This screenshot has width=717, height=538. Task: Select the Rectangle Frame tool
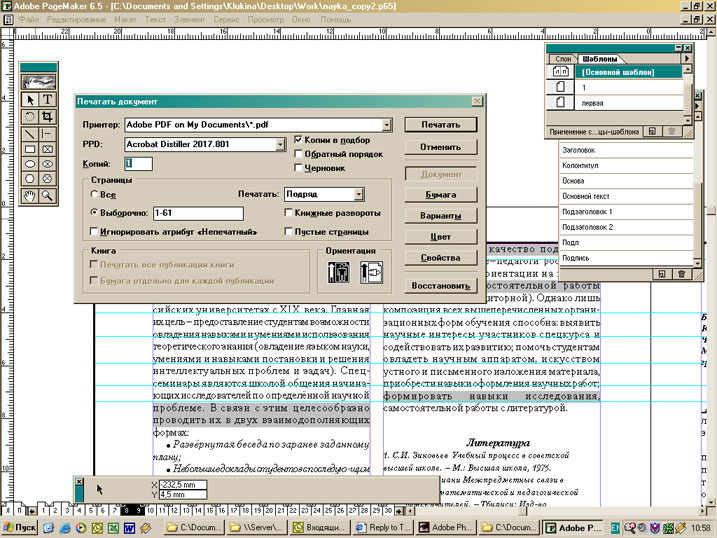(47, 149)
